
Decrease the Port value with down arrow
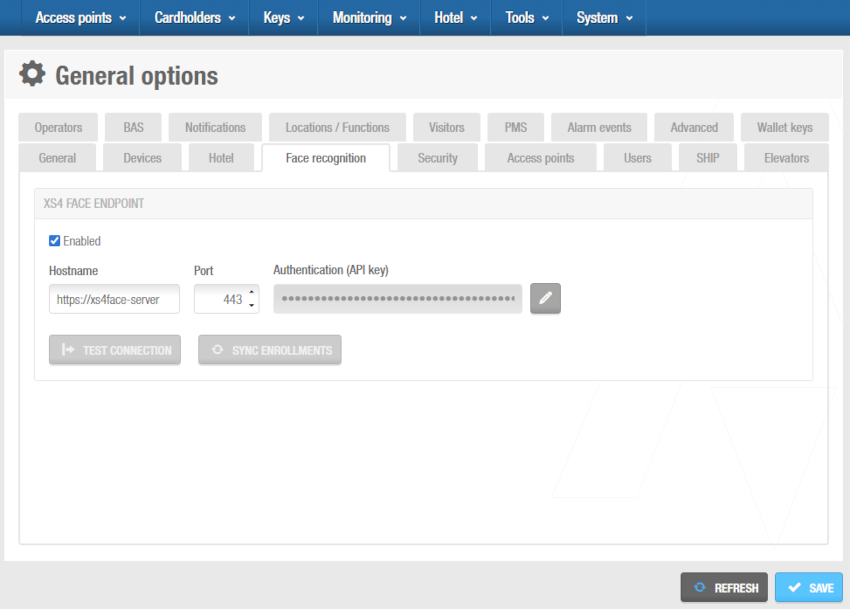tap(251, 305)
